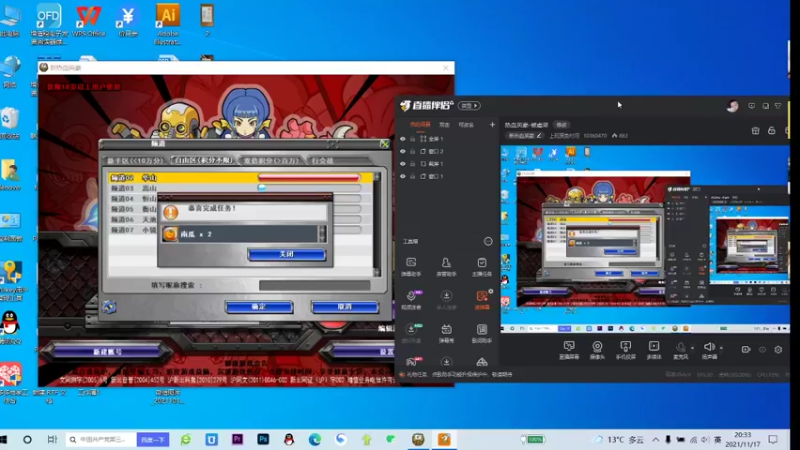800x450 pixels.
Task: Select 自由区 tab in channel dialog
Action: coord(203,160)
